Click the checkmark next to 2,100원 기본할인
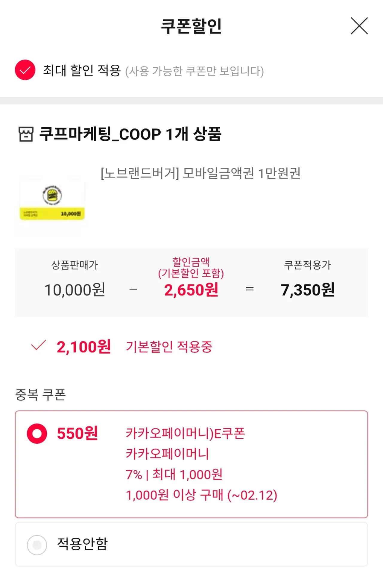This screenshot has width=383, height=588. (x=39, y=345)
